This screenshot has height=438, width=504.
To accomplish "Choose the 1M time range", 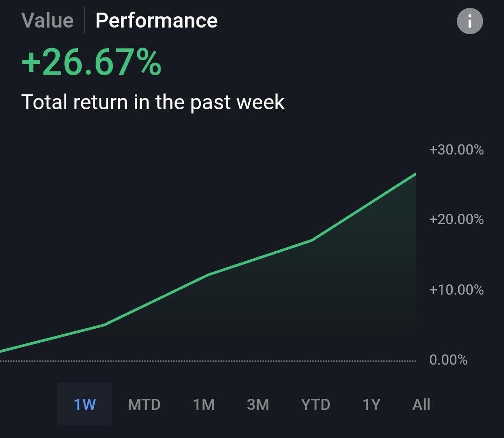I will [204, 404].
